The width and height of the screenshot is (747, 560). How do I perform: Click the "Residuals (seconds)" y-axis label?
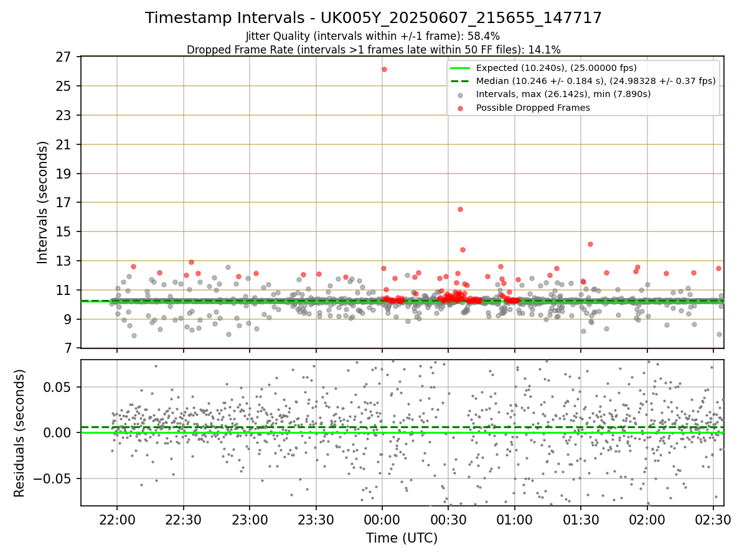[x=20, y=432]
